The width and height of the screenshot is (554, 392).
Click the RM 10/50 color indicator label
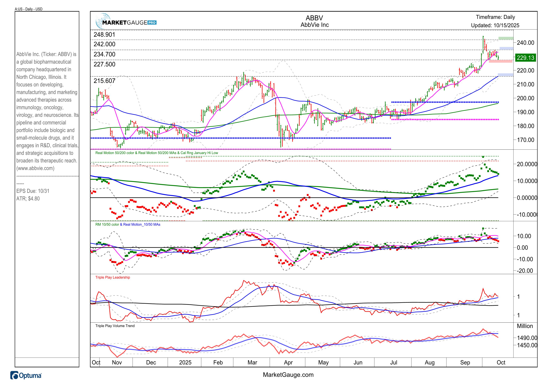(107, 225)
